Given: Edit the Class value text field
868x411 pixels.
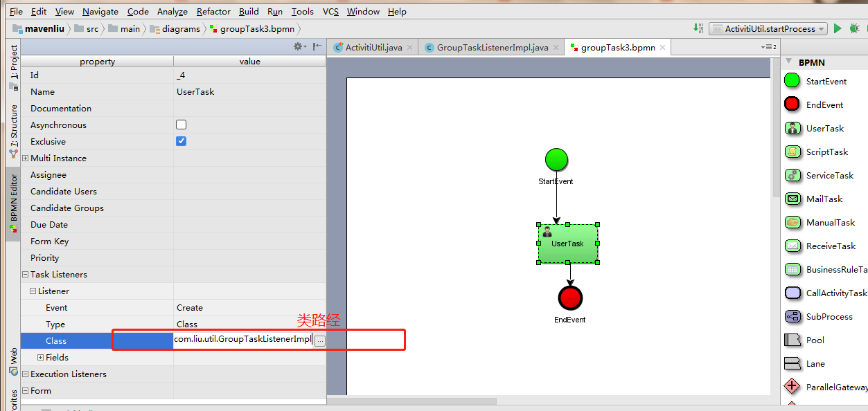Looking at the screenshot, I should coord(243,340).
